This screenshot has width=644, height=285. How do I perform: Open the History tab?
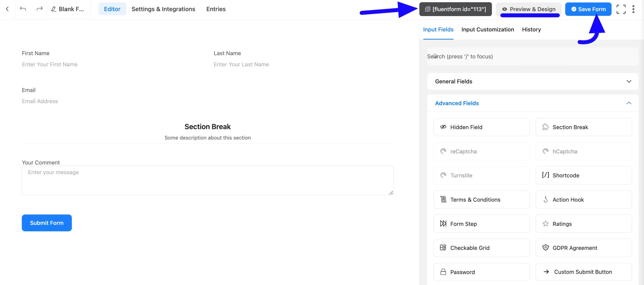pyautogui.click(x=531, y=30)
